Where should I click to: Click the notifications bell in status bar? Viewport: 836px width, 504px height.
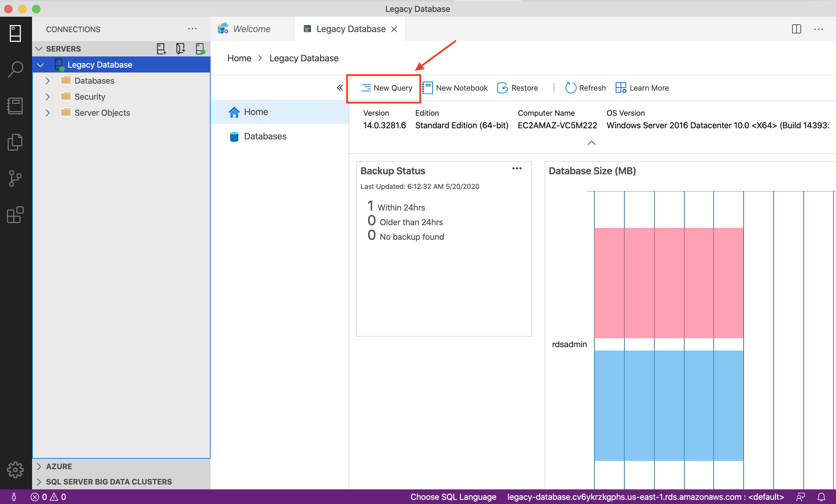(x=822, y=497)
